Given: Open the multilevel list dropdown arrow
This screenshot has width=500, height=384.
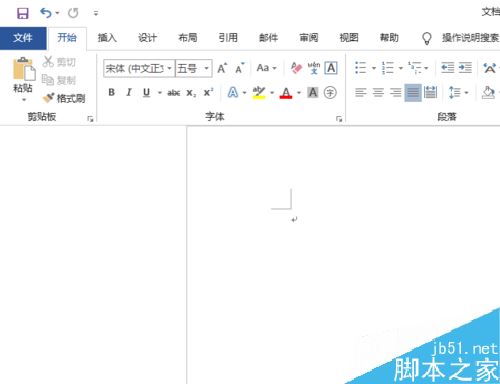Looking at the screenshot, I should (426, 68).
